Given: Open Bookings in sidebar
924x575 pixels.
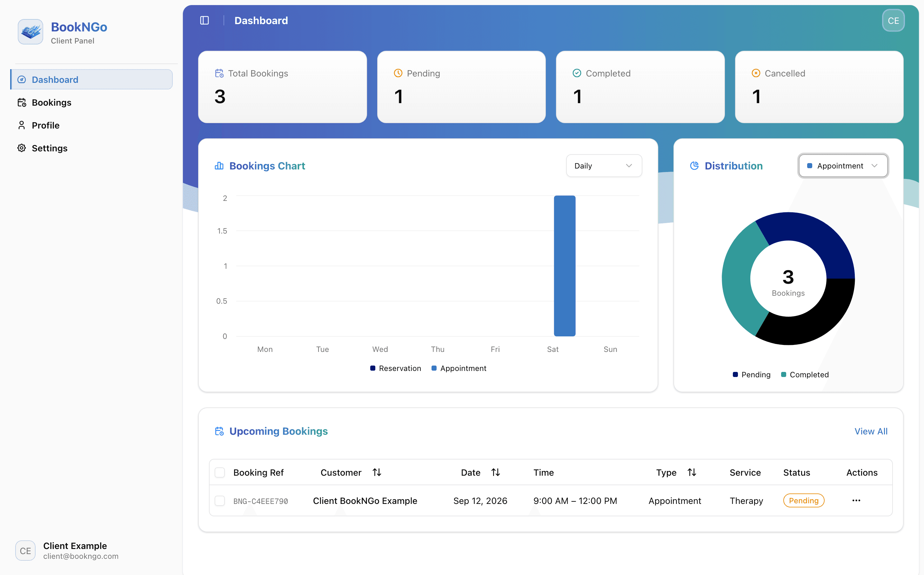Looking at the screenshot, I should click(x=91, y=102).
